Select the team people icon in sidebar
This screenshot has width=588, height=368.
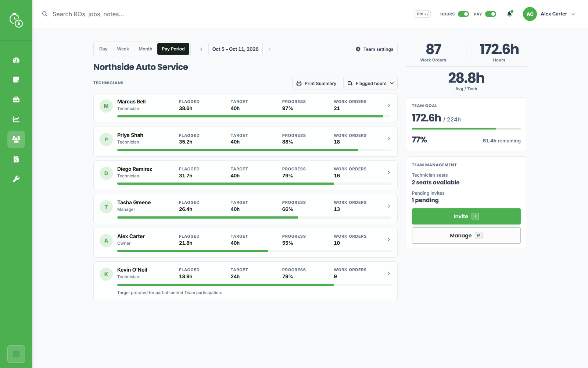click(x=16, y=139)
